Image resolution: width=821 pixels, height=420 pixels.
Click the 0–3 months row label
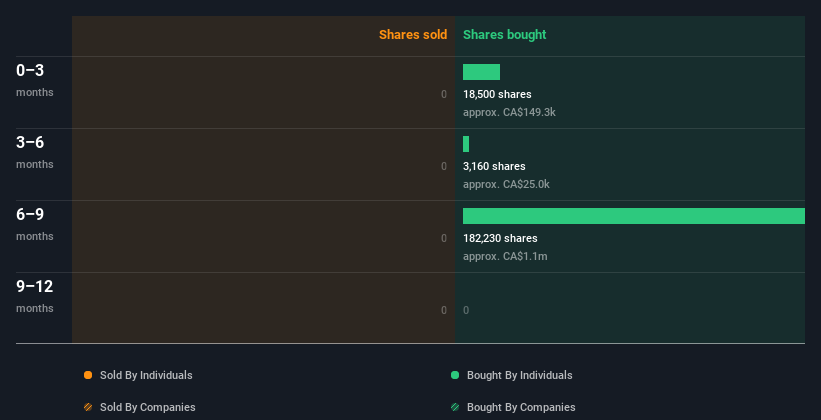[35, 80]
